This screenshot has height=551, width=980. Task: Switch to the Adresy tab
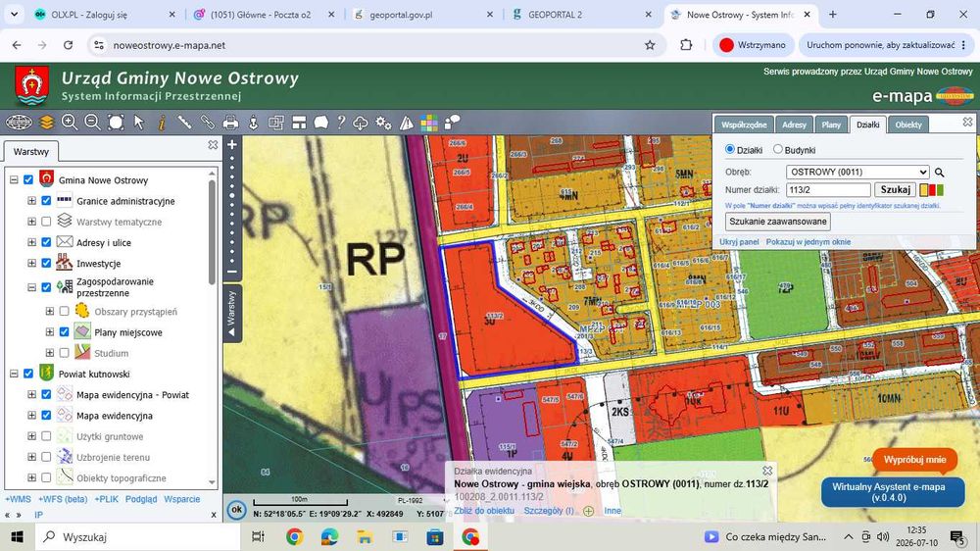pos(794,125)
